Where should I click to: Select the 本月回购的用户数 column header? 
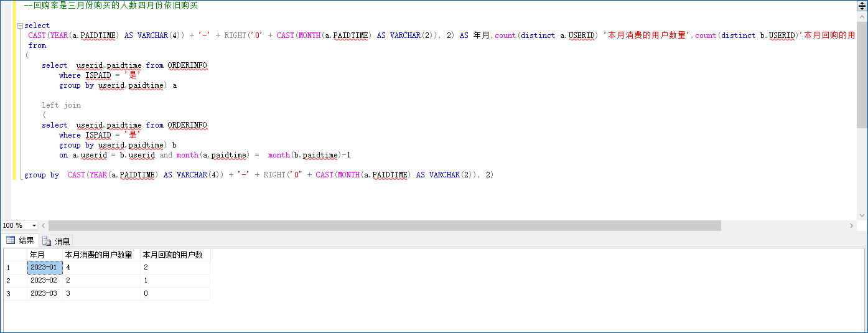click(x=175, y=255)
